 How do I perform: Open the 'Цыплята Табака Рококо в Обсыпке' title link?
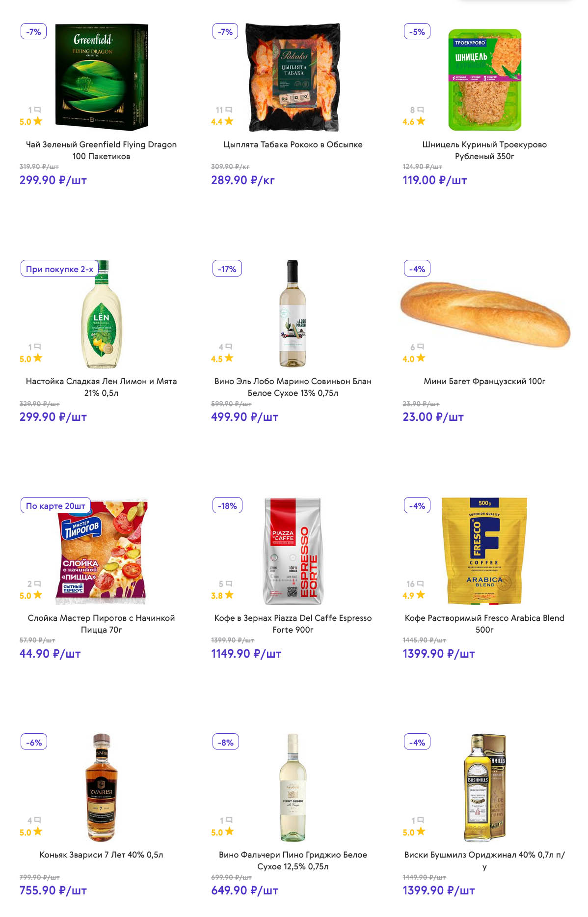[293, 144]
